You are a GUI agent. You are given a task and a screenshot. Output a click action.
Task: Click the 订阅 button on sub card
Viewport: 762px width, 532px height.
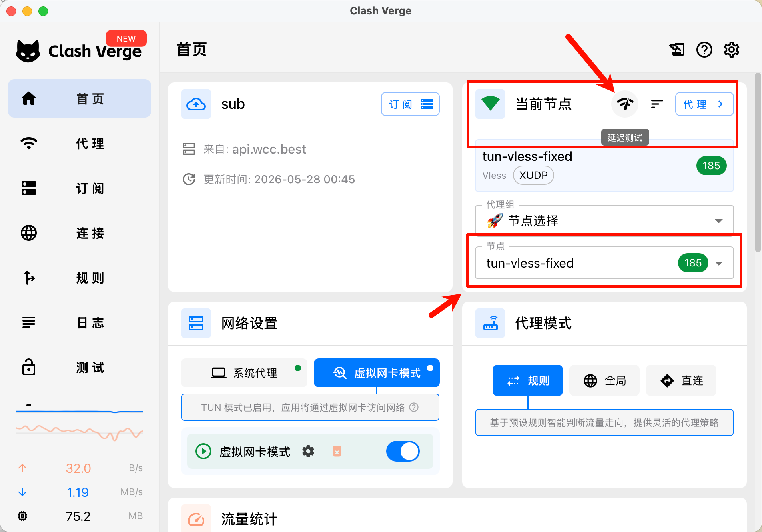(410, 104)
